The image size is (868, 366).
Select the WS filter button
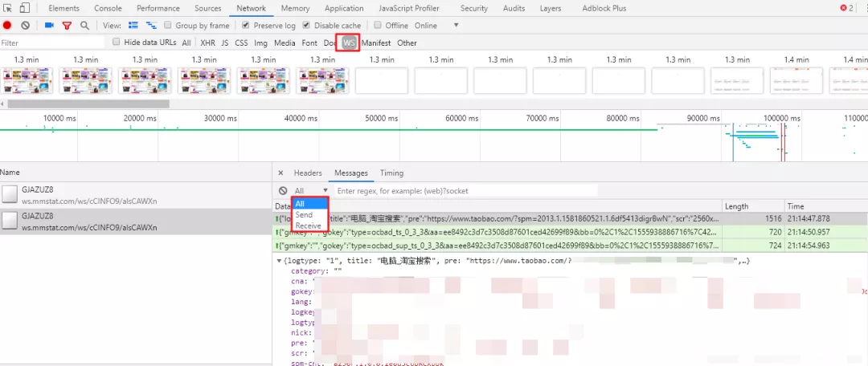point(349,43)
